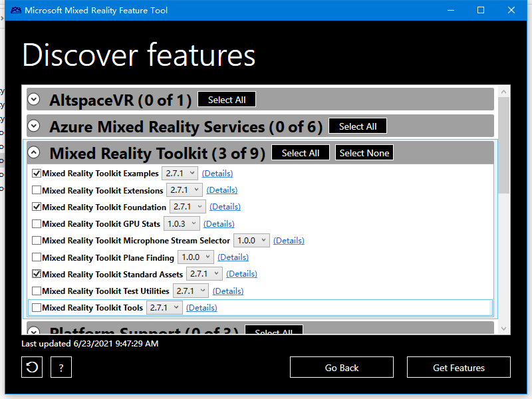Enable Microphone Stream Selector checkbox
Screen dimensions: 532x399
(37, 240)
